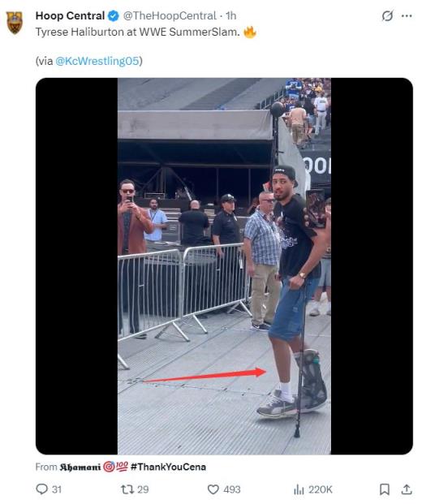Open the Grok explain icon
Viewport: 422px width, 504px height.
[x=387, y=15]
